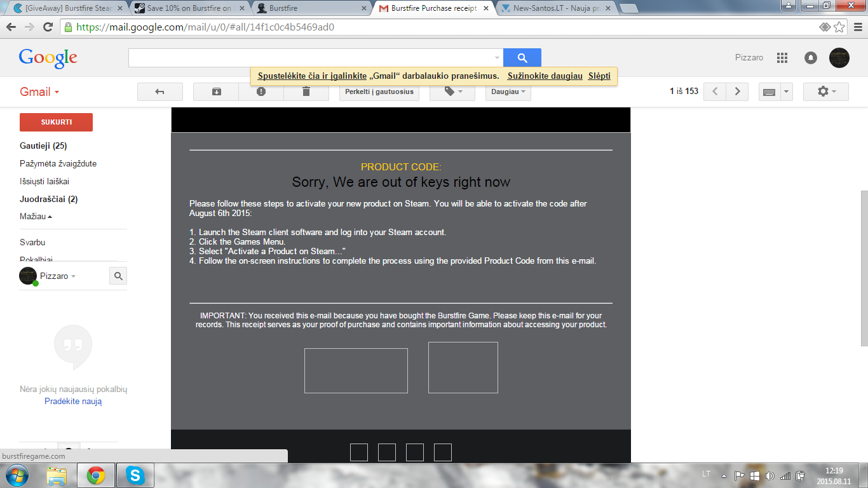The image size is (868, 488).
Task: Open Juodraščiai (2) drafts folder
Action: pyautogui.click(x=48, y=199)
